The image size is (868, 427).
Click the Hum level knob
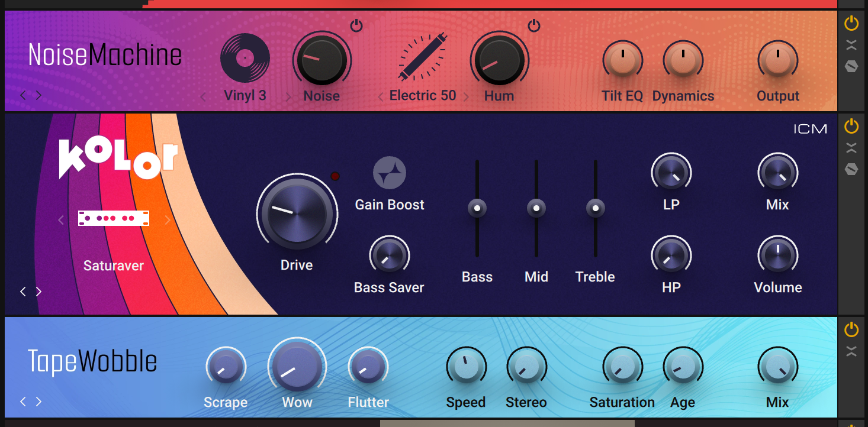[x=499, y=60]
